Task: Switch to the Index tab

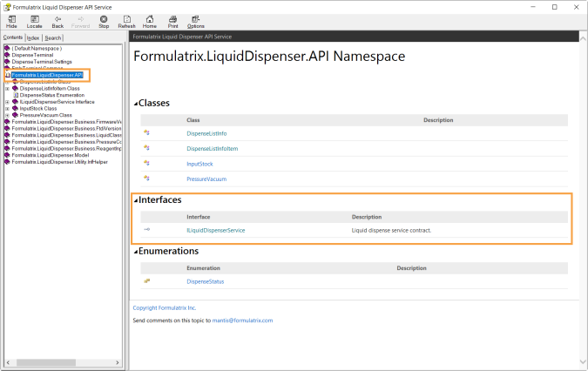Action: tap(33, 38)
